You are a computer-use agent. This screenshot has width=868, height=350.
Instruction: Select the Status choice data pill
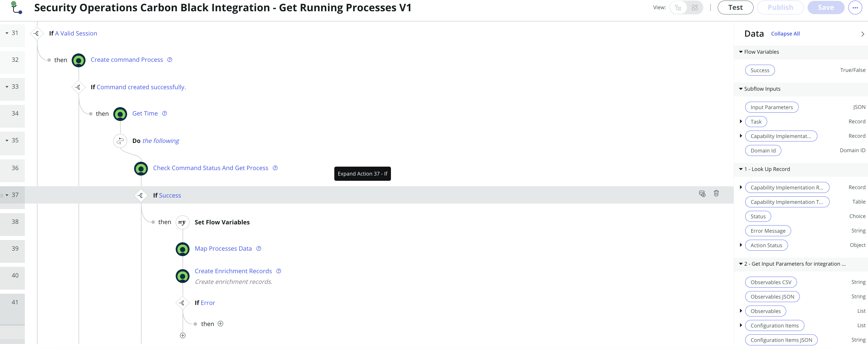click(758, 216)
